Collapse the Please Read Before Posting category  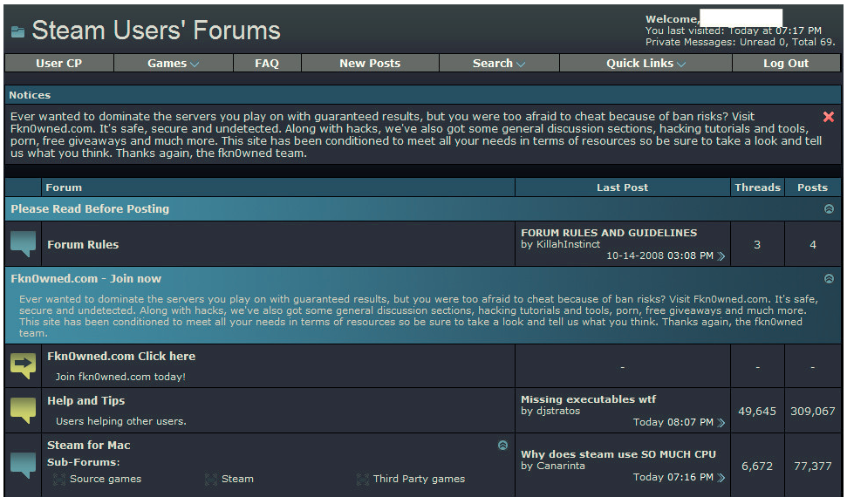[830, 209]
